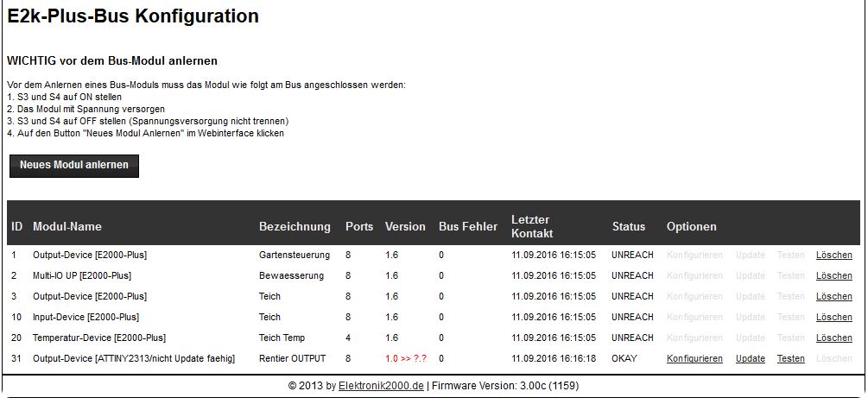Click Testen for Rentier OUTPUT module

click(790, 358)
